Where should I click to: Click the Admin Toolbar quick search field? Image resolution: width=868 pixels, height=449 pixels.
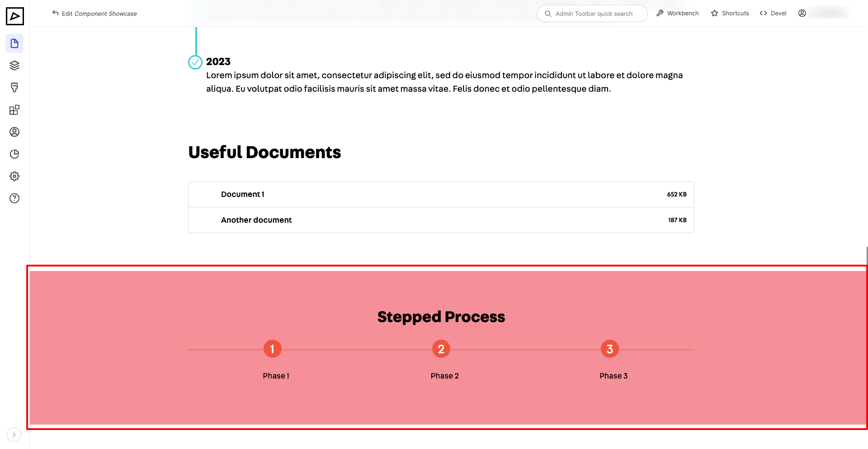pyautogui.click(x=592, y=13)
